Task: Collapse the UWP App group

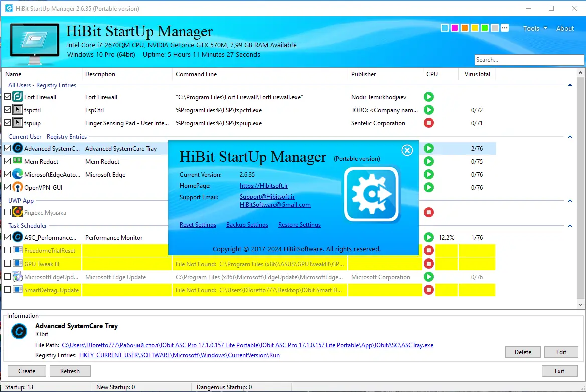Action: click(x=570, y=200)
